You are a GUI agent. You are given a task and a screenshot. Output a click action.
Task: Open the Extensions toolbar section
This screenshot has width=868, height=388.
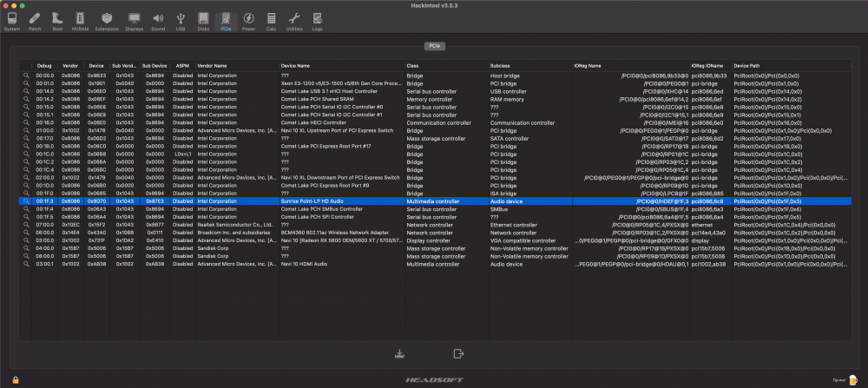pyautogui.click(x=107, y=22)
